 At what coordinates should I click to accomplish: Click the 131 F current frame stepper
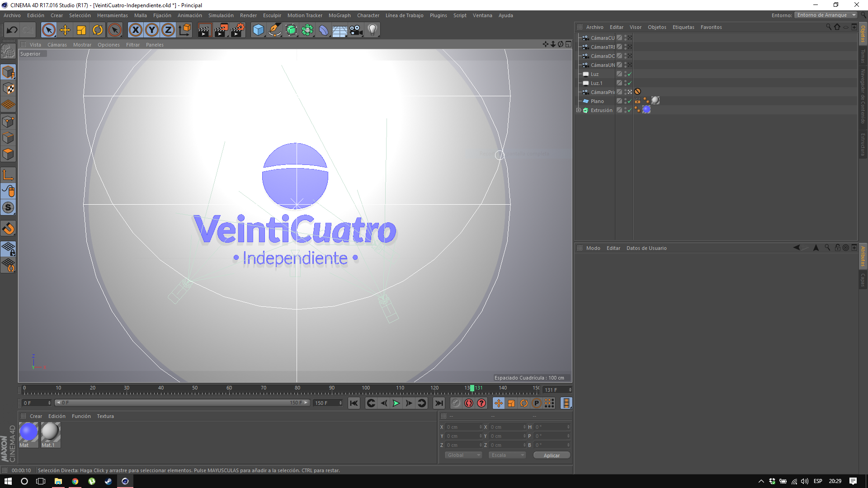570,390
